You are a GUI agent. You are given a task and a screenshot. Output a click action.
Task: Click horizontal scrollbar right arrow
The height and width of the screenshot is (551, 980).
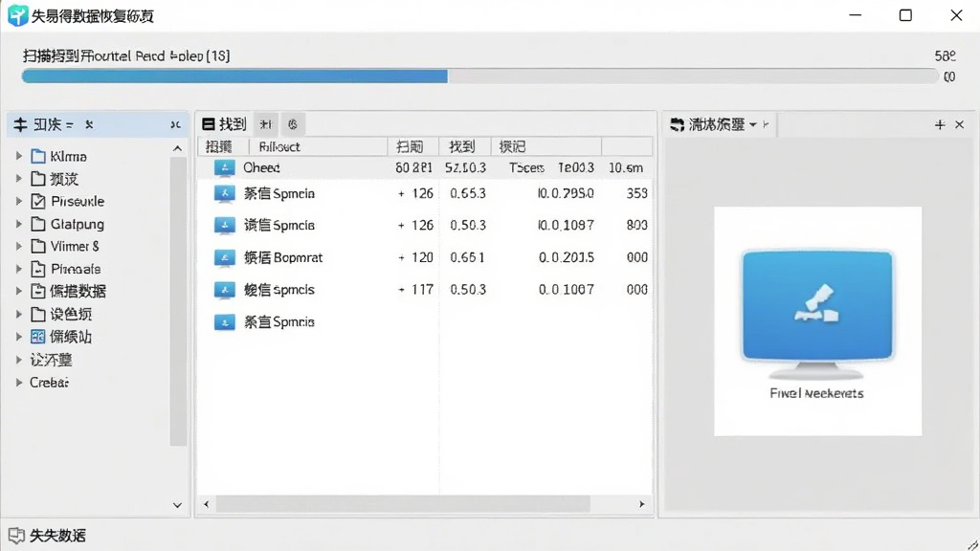tap(641, 504)
